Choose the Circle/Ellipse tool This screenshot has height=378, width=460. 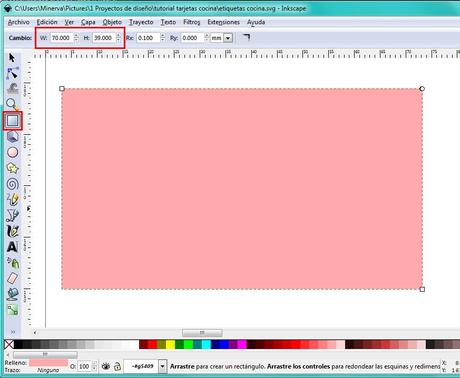coord(13,152)
